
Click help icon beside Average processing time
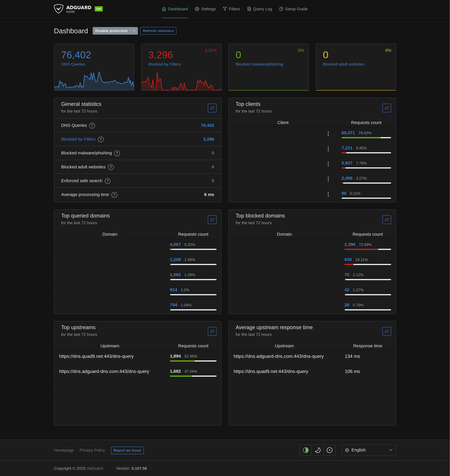click(x=114, y=195)
